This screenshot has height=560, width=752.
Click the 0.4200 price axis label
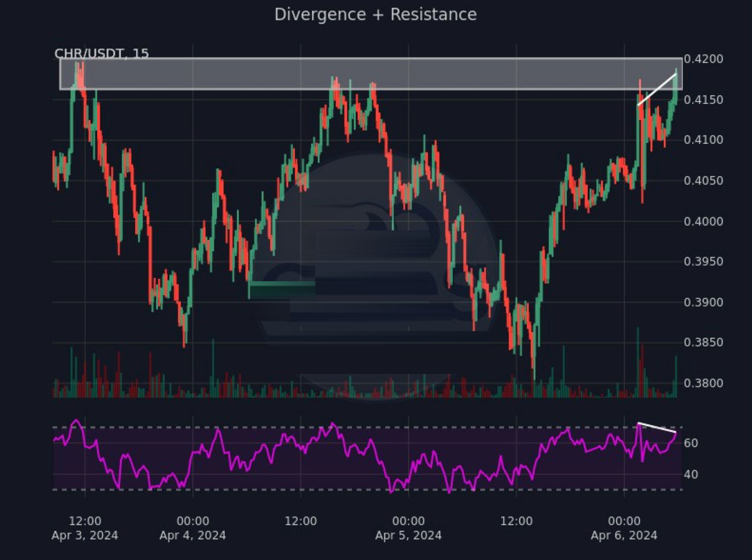click(x=703, y=59)
